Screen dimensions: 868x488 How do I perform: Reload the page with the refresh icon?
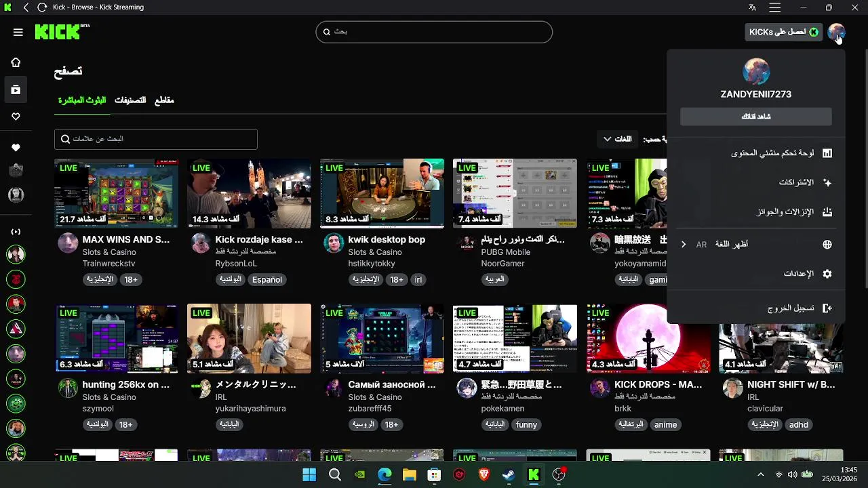(x=42, y=7)
